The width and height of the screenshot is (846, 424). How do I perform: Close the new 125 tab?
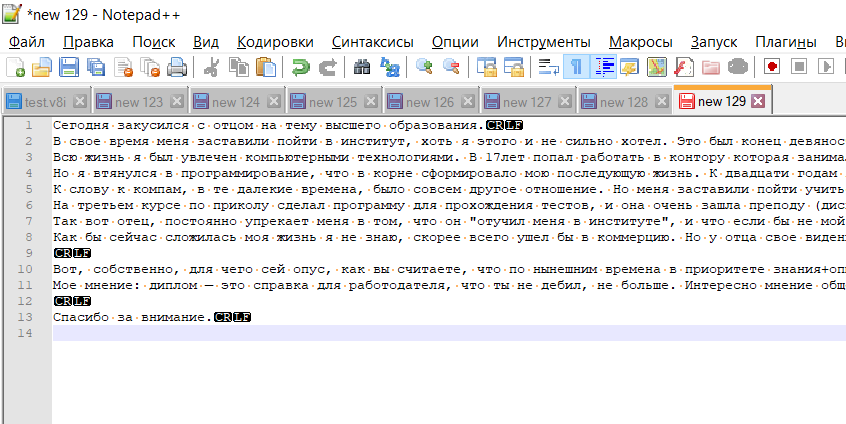pyautogui.click(x=371, y=101)
